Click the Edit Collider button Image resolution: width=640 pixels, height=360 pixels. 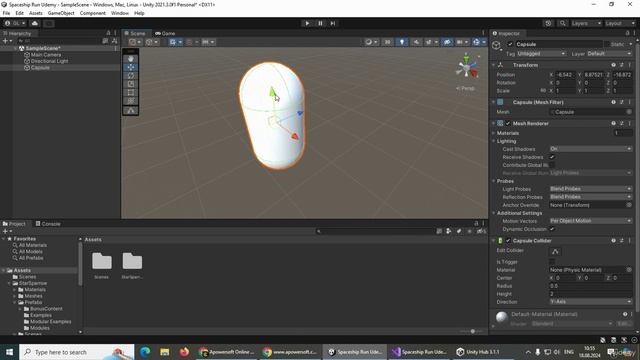pyautogui.click(x=555, y=251)
